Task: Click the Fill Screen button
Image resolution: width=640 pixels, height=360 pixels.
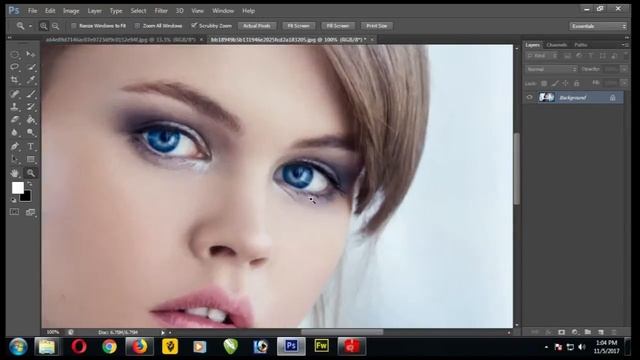Action: (338, 26)
